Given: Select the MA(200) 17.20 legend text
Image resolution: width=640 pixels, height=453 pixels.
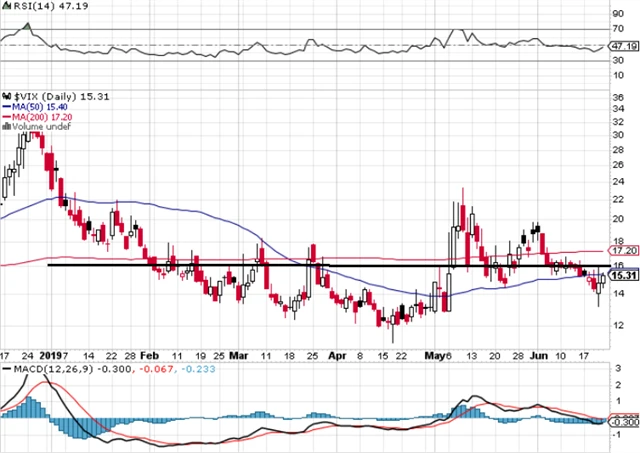Looking at the screenshot, I should (x=39, y=115).
